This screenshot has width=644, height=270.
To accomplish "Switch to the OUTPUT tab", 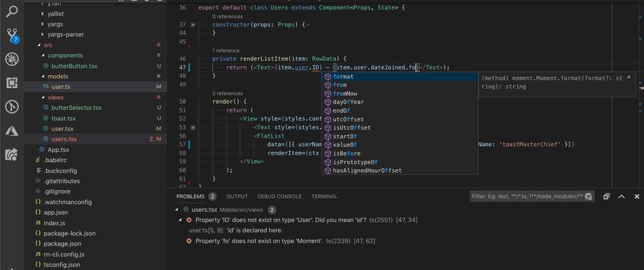I will (x=237, y=197).
